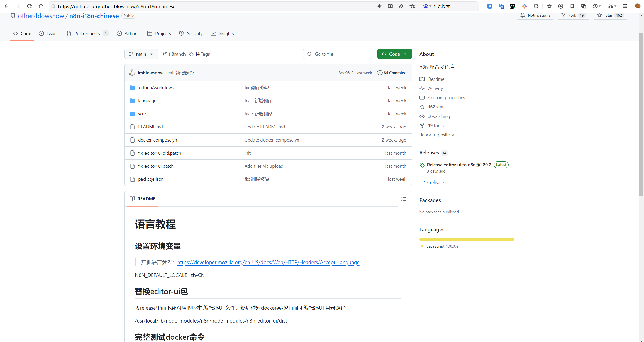Open package.json file
The image size is (644, 342).
pyautogui.click(x=151, y=179)
